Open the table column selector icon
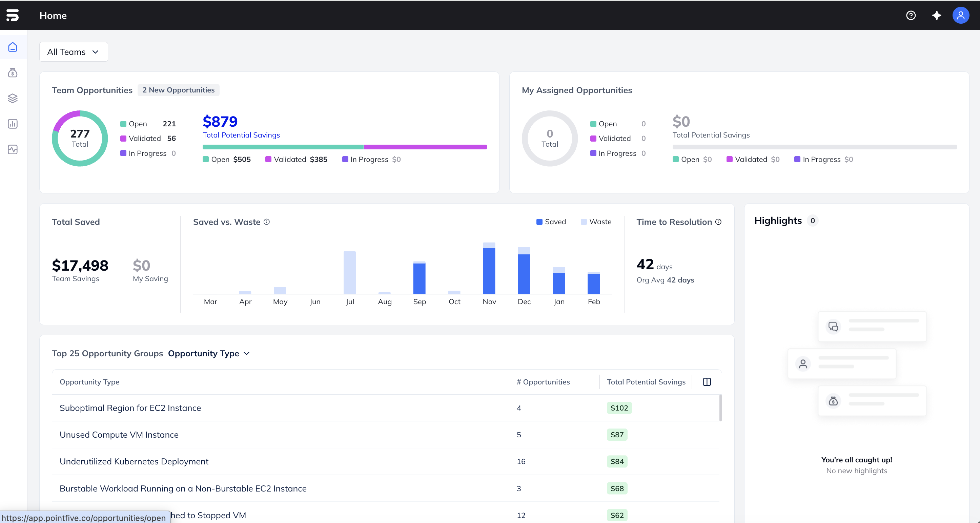The image size is (980, 523). 707,382
